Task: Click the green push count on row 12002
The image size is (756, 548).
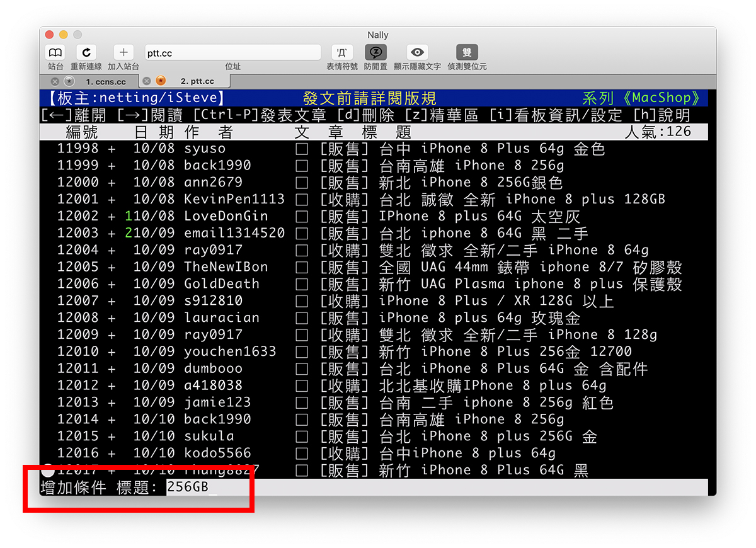Action: click(129, 217)
